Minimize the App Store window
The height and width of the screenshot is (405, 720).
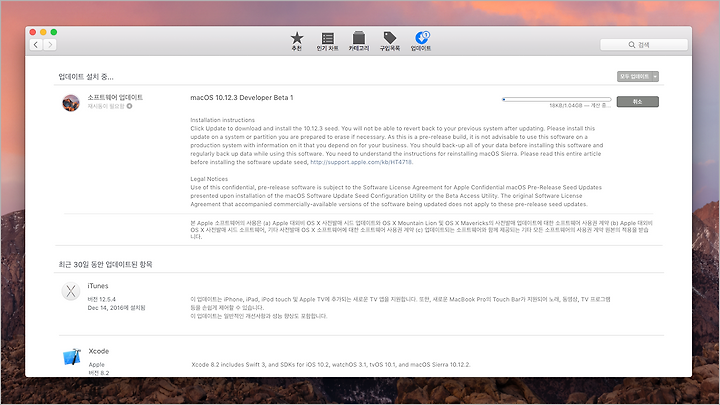43,32
